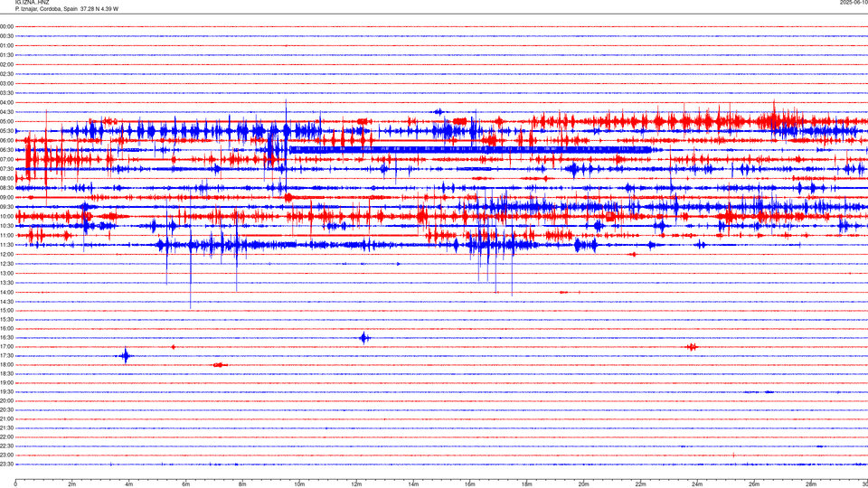Click the 16:30 trace time label
Screen dimensions: 868x488
pyautogui.click(x=6, y=337)
